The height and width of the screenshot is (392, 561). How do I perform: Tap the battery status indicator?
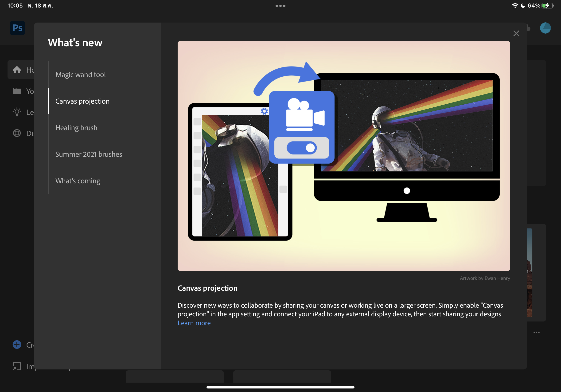[547, 6]
